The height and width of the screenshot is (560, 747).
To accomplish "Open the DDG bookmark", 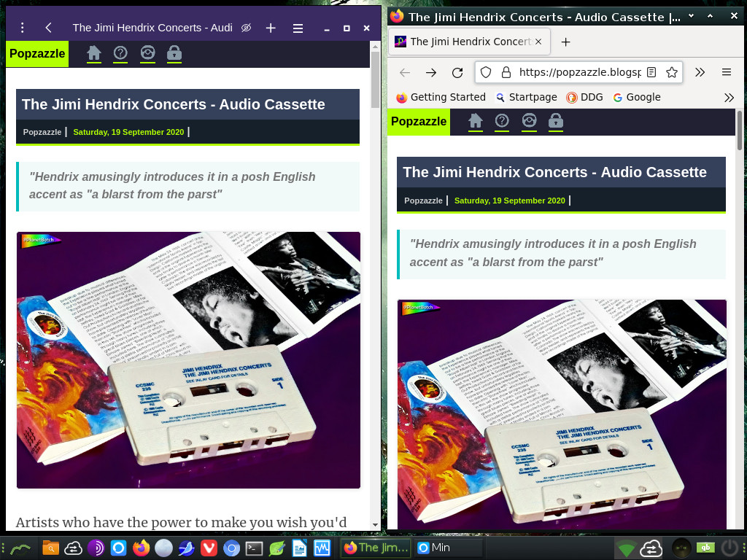I will point(584,97).
